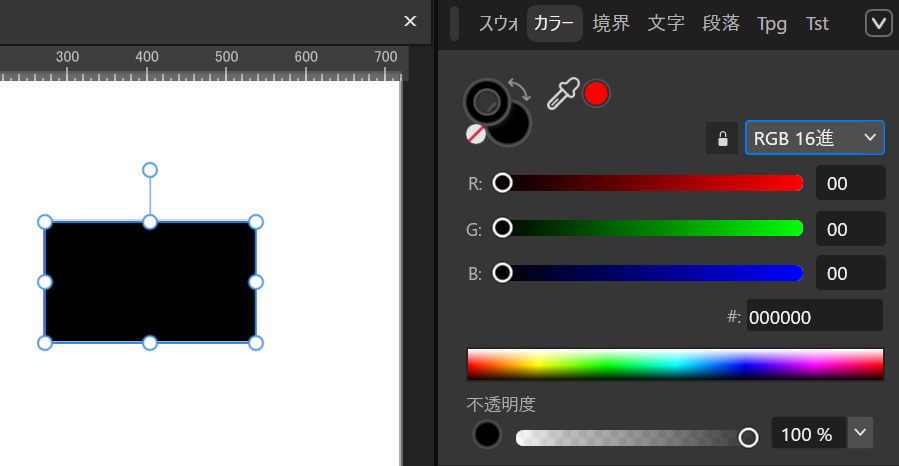Screen dimensions: 899x466
Task: Click the hex code field 000000
Action: (815, 316)
